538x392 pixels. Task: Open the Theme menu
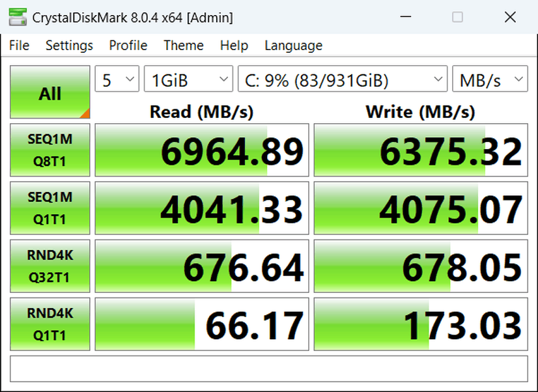tap(184, 46)
